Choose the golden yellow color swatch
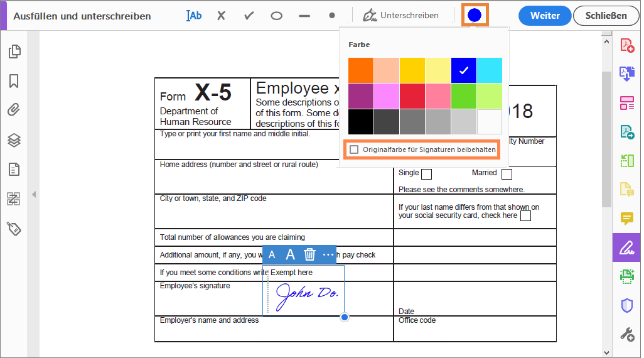 [412, 70]
